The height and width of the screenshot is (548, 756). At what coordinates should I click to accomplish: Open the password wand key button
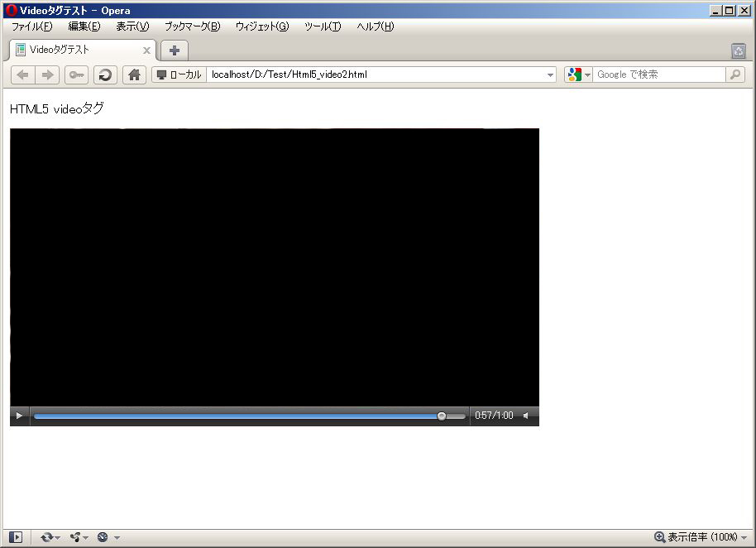coord(76,75)
